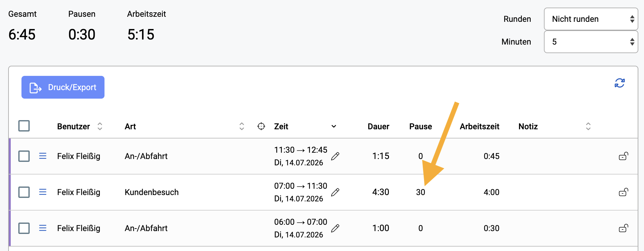
Task: Select the Kundenbesuch row checkbox
Action: 24,192
